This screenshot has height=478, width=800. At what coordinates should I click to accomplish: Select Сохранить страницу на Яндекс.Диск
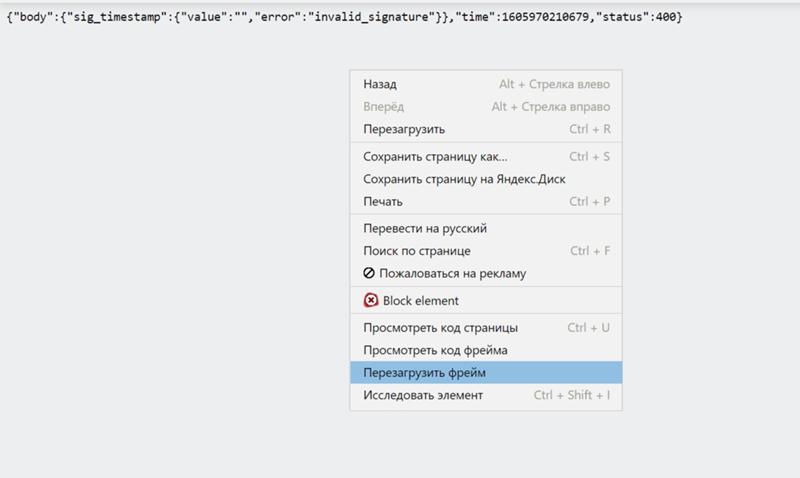(463, 179)
